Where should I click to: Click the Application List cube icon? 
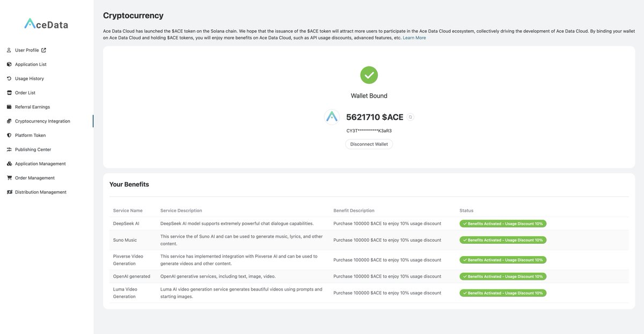(x=9, y=64)
